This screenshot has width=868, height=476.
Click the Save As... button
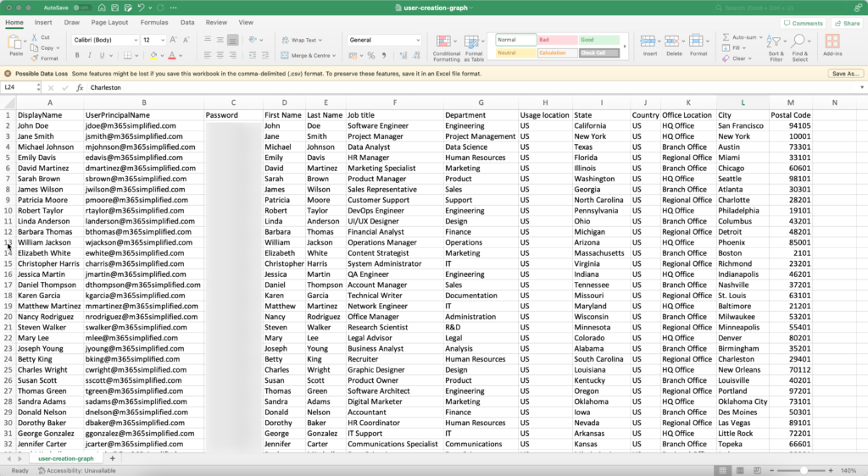point(845,74)
